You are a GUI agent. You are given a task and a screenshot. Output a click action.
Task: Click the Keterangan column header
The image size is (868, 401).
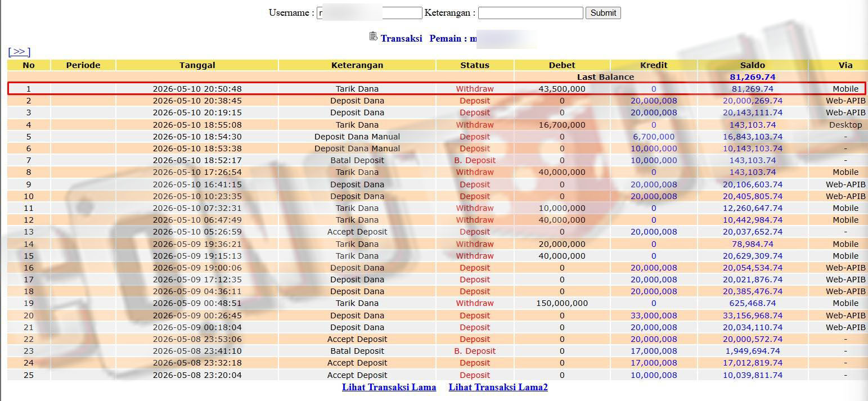tap(357, 65)
